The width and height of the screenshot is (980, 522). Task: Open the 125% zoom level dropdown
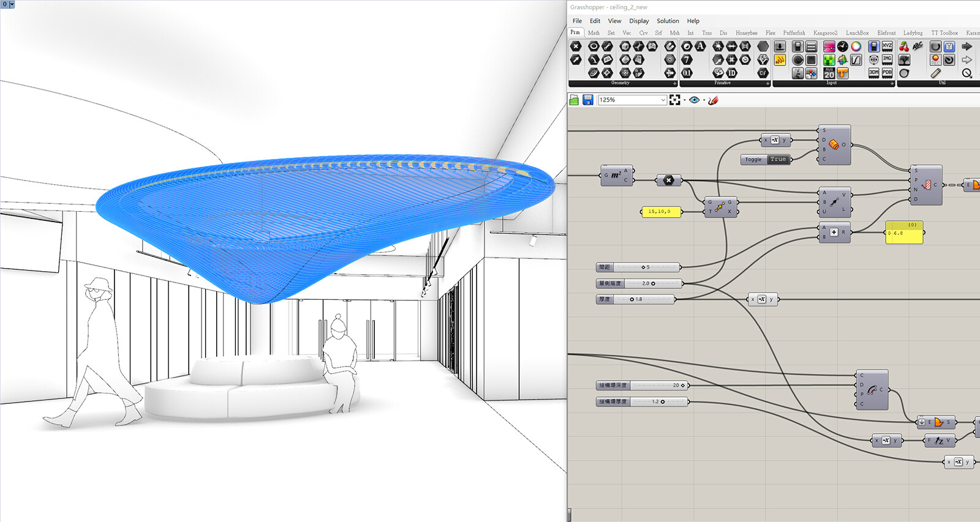[x=663, y=100]
